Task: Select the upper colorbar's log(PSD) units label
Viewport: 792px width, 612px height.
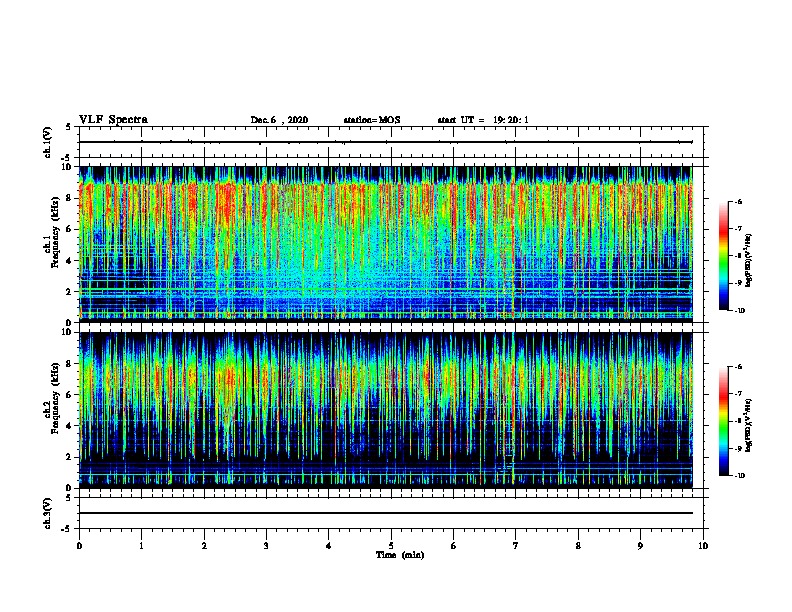Action: [749, 260]
